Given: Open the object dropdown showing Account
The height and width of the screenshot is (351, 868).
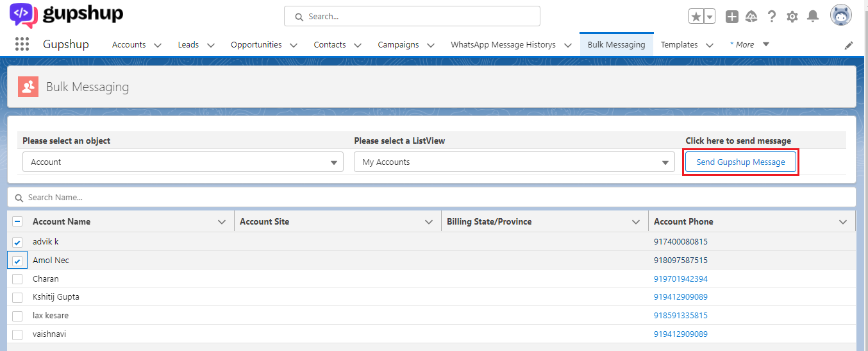Looking at the screenshot, I should coord(183,162).
